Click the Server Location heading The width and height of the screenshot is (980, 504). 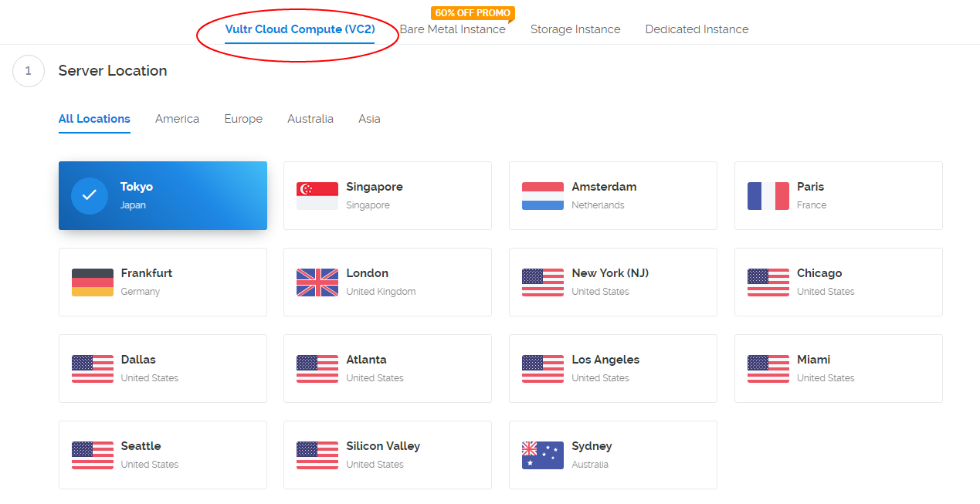pos(113,71)
